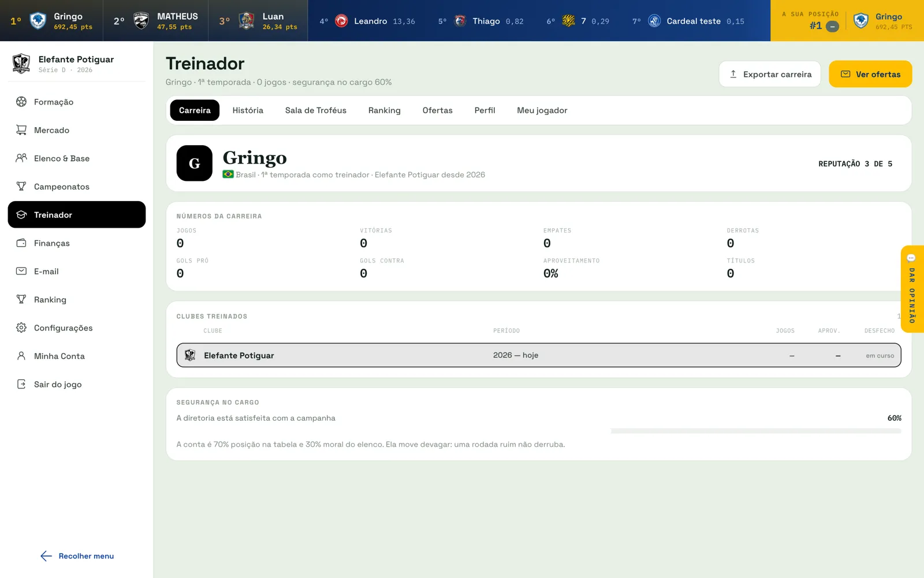The image size is (924, 578).
Task: Open the Meu jogador tab
Action: 542,110
